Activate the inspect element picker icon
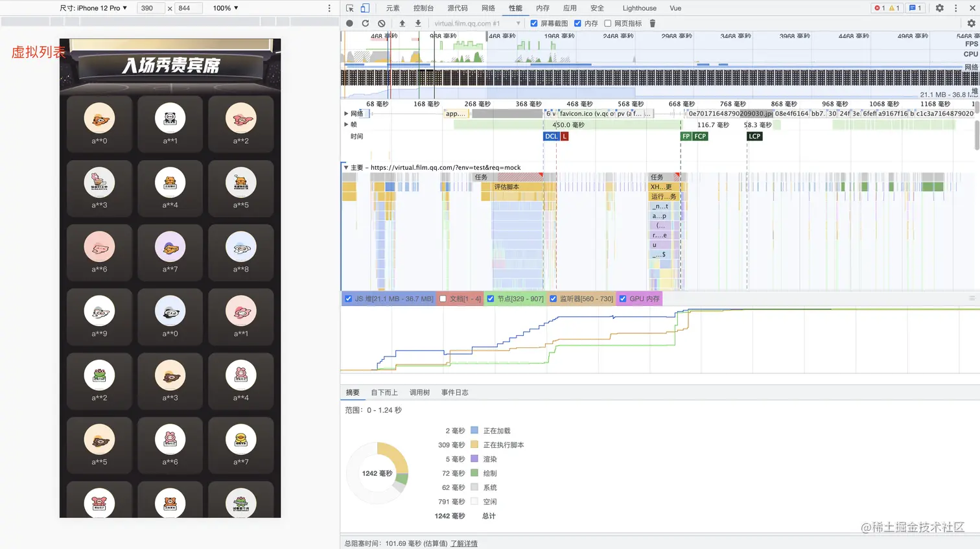Screen dimensions: 980x549 (350, 8)
